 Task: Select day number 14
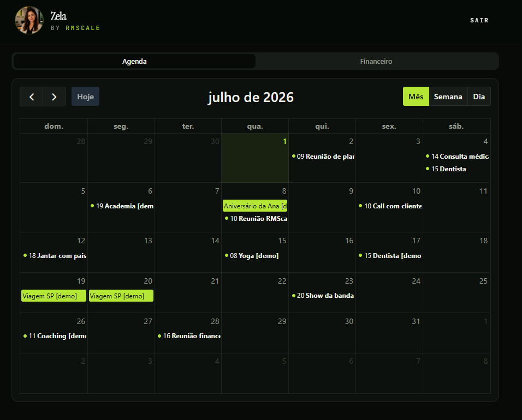tap(215, 241)
